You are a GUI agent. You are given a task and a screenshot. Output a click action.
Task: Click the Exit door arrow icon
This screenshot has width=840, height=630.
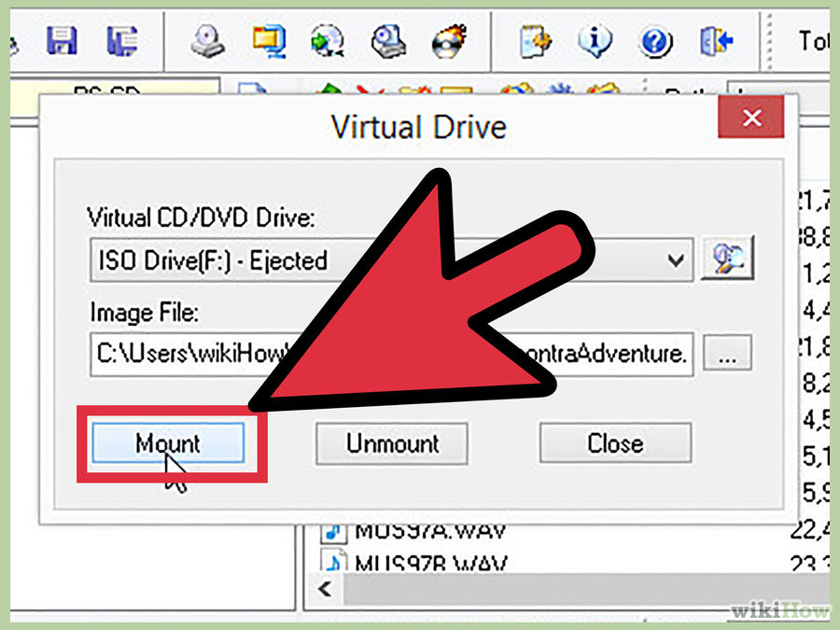(716, 41)
